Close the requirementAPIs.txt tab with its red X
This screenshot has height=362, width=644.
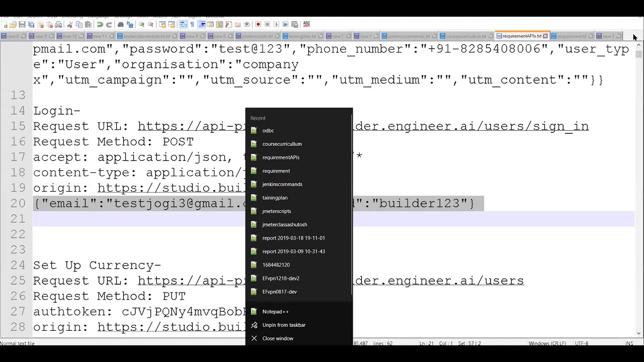[x=545, y=36]
